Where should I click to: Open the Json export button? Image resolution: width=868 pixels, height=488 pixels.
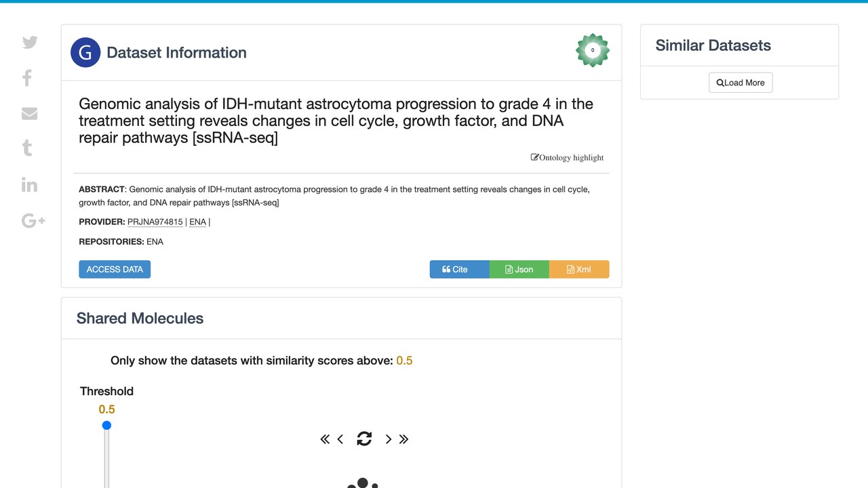pyautogui.click(x=519, y=269)
